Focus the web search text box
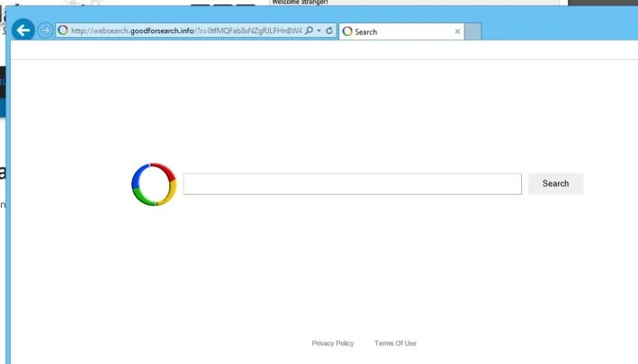The height and width of the screenshot is (364, 638). click(353, 184)
